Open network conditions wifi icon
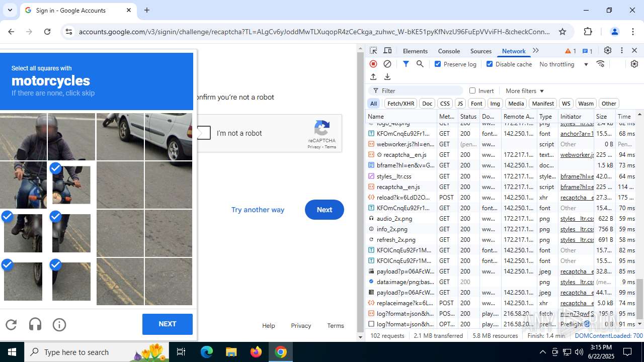Screen dimensions: 644x362 coord(600,64)
